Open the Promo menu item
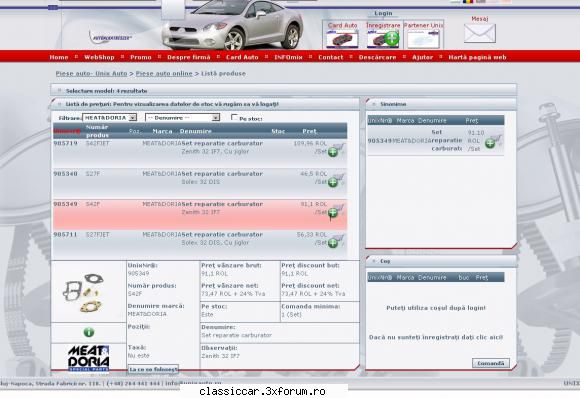Viewport: 580px width, 398px height. (141, 57)
